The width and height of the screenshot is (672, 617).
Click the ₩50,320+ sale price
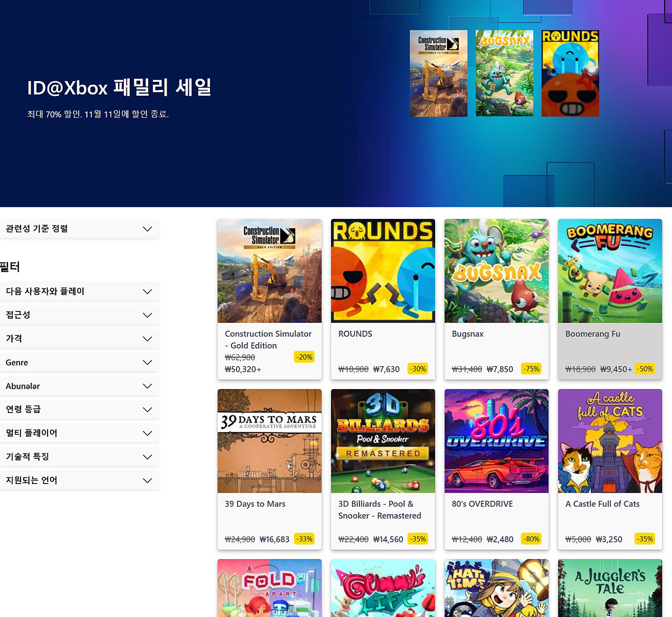point(243,369)
